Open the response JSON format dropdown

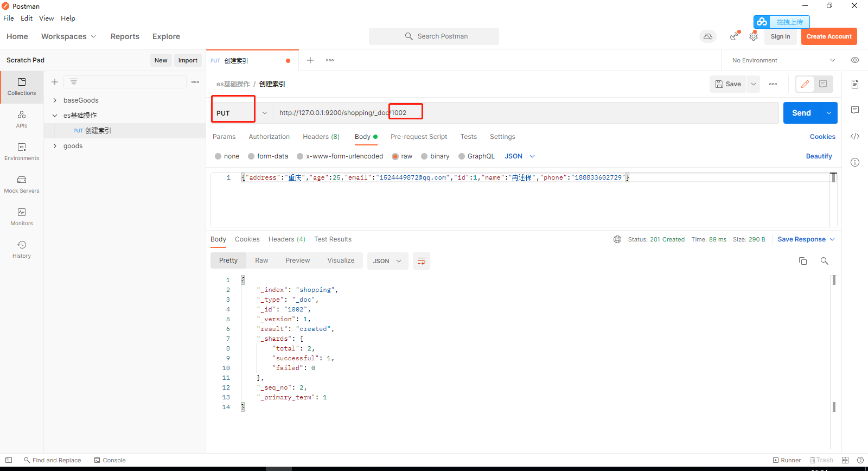pos(388,261)
